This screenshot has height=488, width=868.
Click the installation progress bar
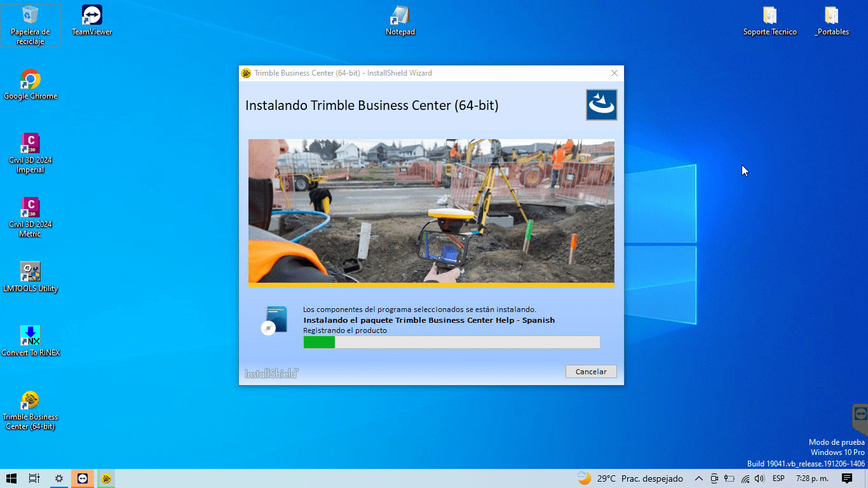click(x=451, y=342)
